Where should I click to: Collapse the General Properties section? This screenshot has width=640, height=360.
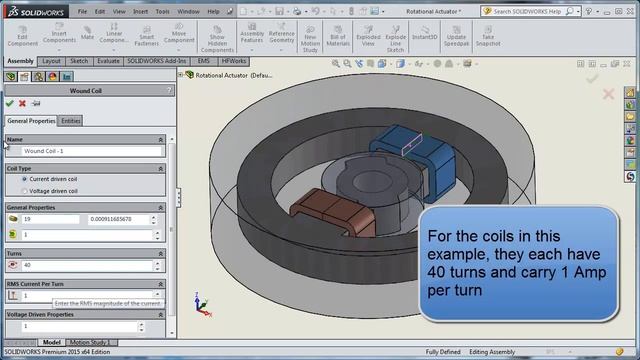pos(160,208)
